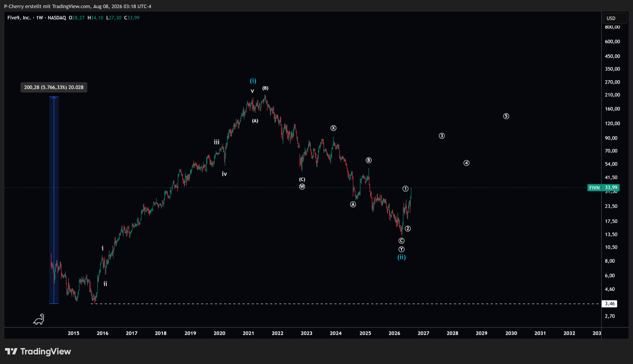Screen dimensions: 633x364
Task: Select the circled X wave label
Action: click(333, 128)
